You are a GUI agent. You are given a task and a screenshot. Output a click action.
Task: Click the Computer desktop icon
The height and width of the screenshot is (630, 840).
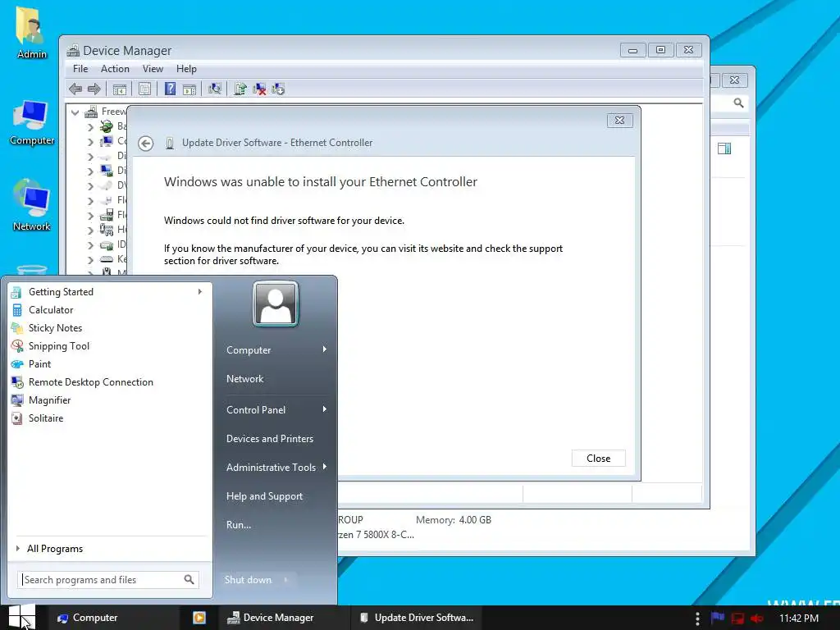pyautogui.click(x=32, y=123)
